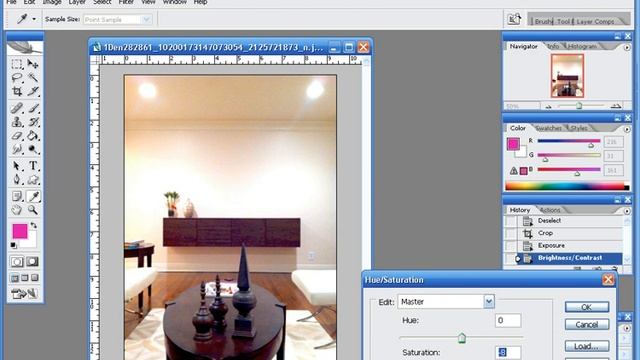Switch to Full Screen mode

[35, 278]
